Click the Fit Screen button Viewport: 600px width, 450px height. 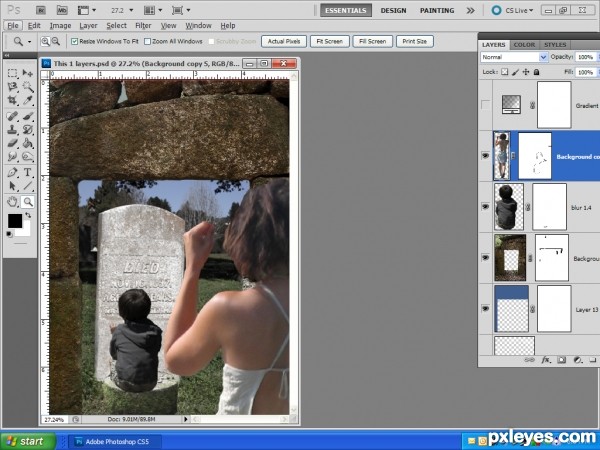329,41
